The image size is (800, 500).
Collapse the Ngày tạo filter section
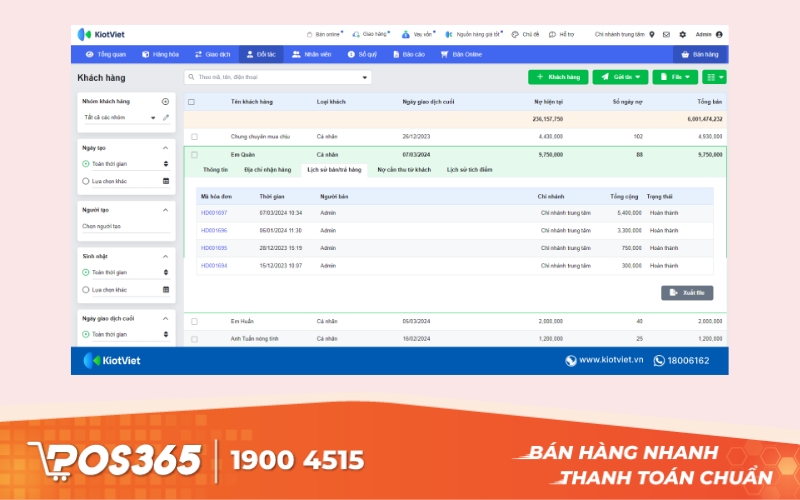click(165, 148)
